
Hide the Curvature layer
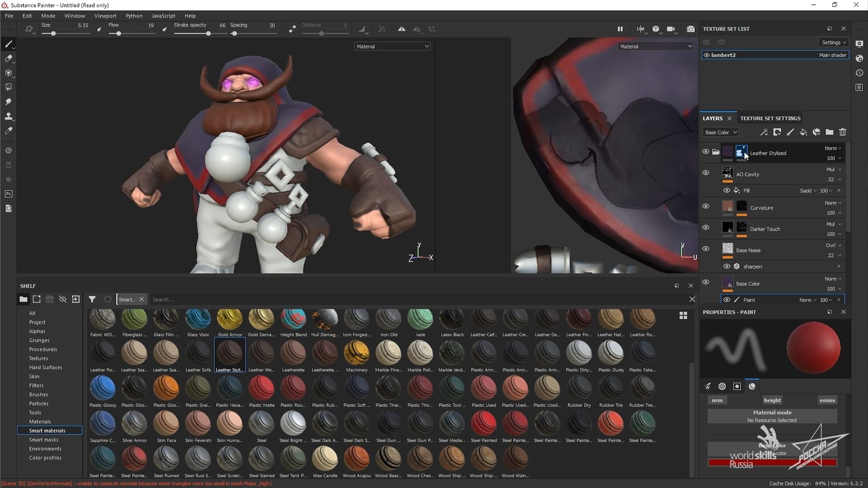706,207
